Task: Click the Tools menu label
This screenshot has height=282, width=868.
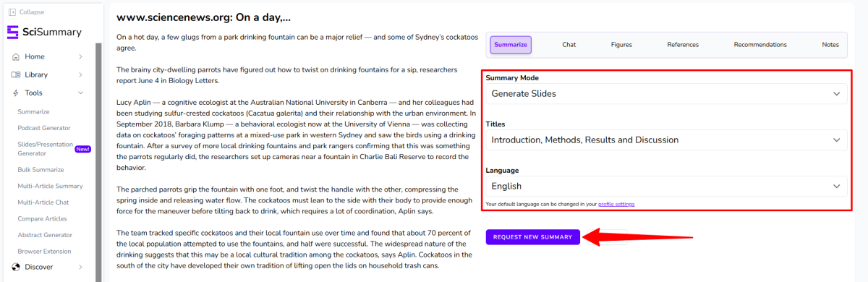Action: pos(33,93)
